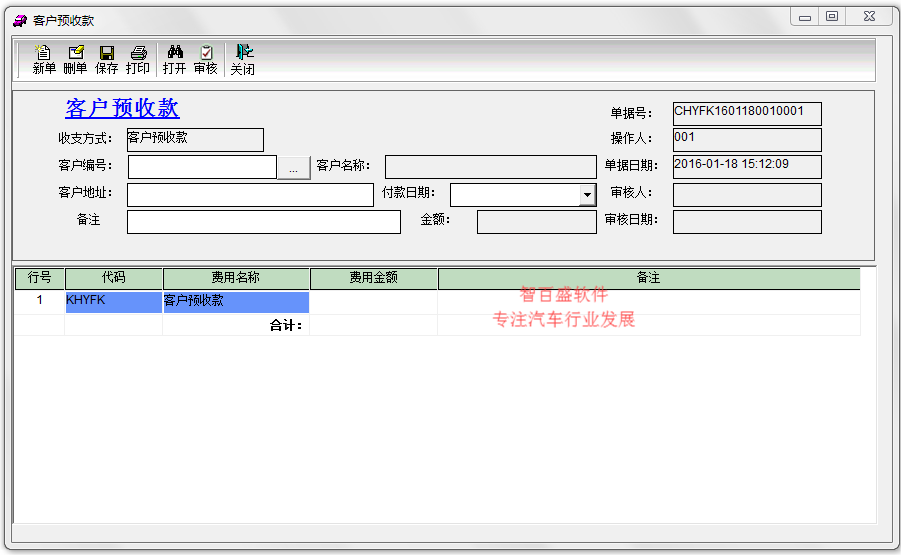
Task: Click the 代码 column header
Action: (114, 278)
